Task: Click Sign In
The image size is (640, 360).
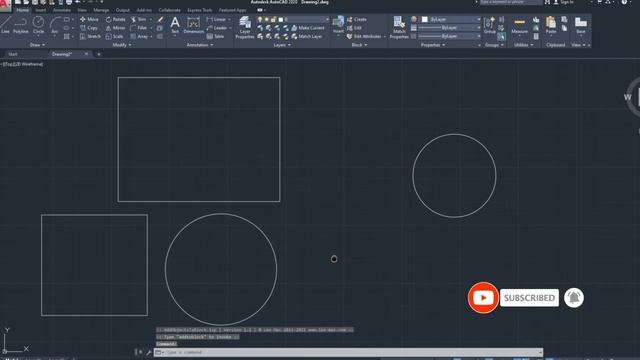Action: point(564,2)
